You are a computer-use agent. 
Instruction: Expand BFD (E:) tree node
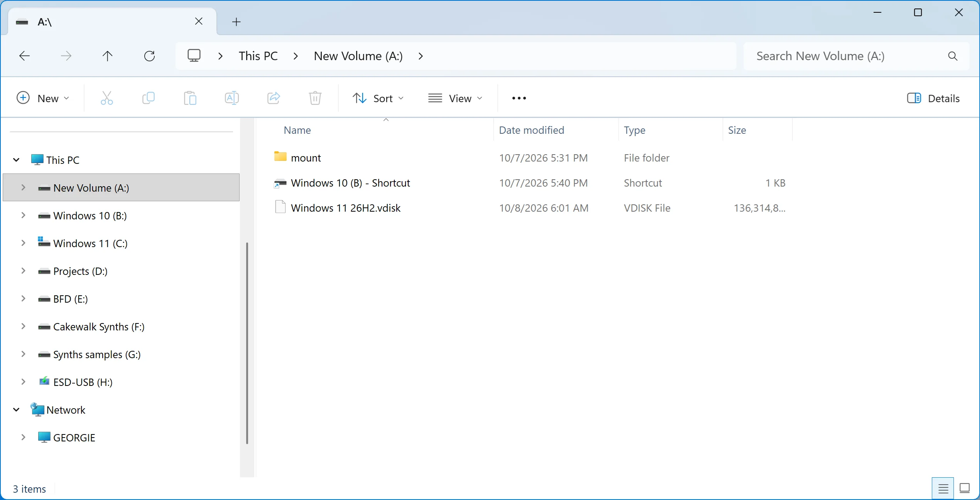23,298
